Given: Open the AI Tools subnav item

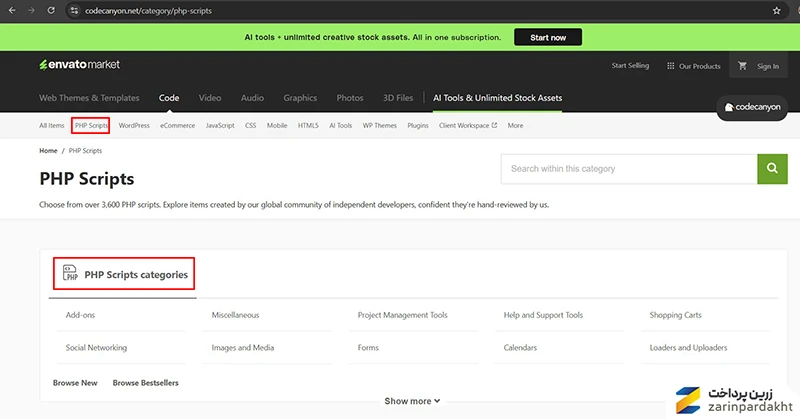Looking at the screenshot, I should pyautogui.click(x=340, y=126).
